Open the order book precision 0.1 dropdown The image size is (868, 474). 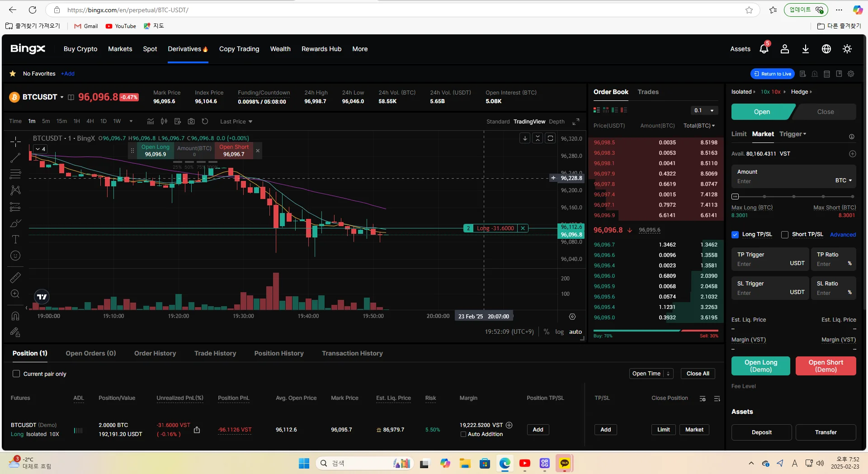tap(705, 110)
